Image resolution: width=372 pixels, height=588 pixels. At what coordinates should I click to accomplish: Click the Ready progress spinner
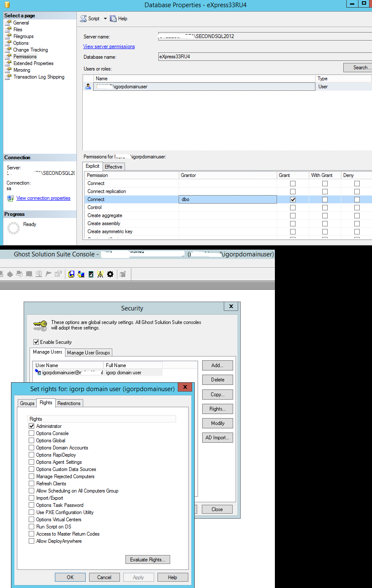pos(14,228)
